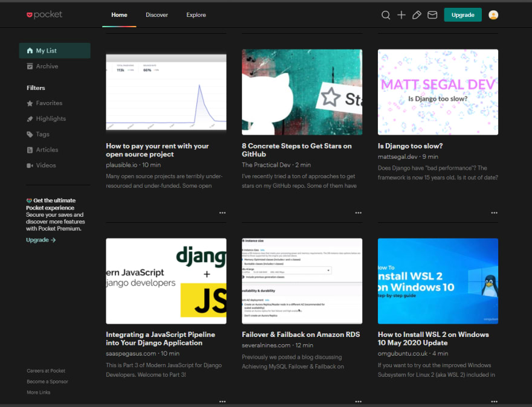Click the 'saaspegasus.com · 10 min' source text

coord(143,353)
